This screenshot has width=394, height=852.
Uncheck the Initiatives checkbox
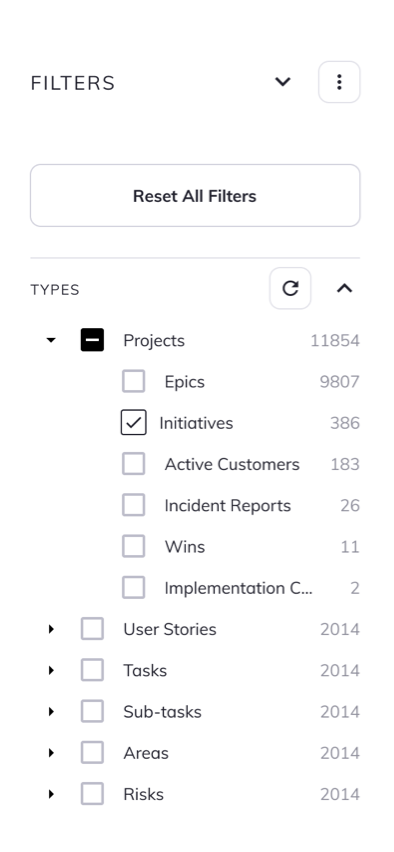pyautogui.click(x=134, y=423)
